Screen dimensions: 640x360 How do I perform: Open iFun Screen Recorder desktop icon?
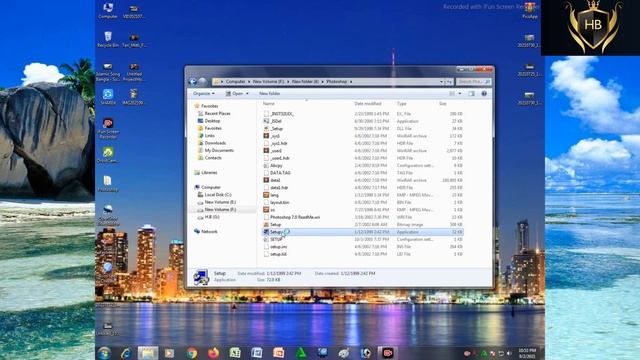(x=108, y=128)
